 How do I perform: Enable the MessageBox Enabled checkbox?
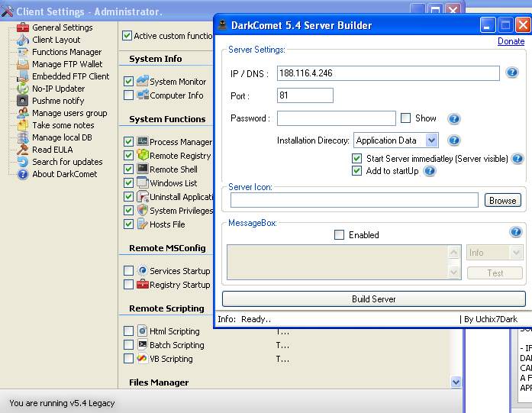(340, 234)
